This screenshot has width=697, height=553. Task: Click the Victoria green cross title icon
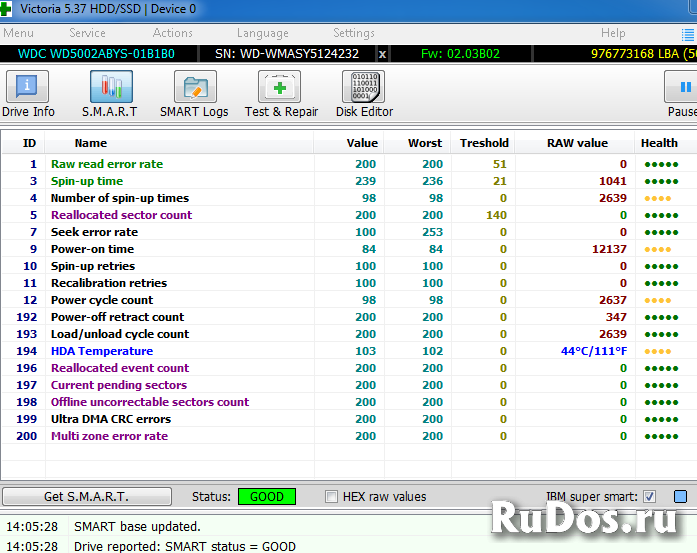[6, 9]
